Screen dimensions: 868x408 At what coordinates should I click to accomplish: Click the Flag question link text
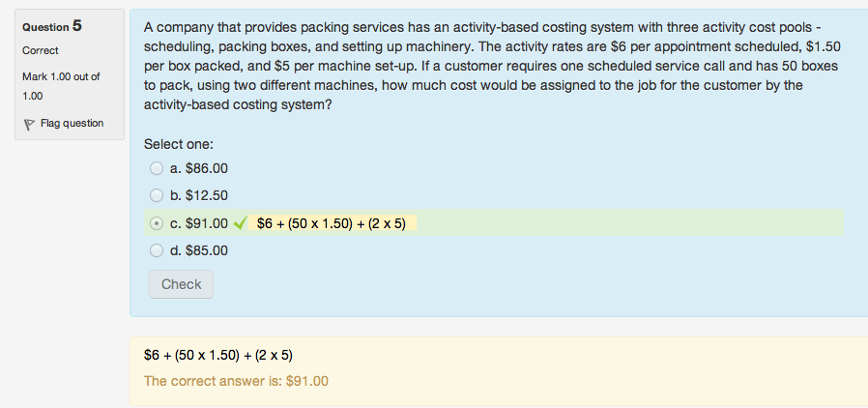(72, 123)
